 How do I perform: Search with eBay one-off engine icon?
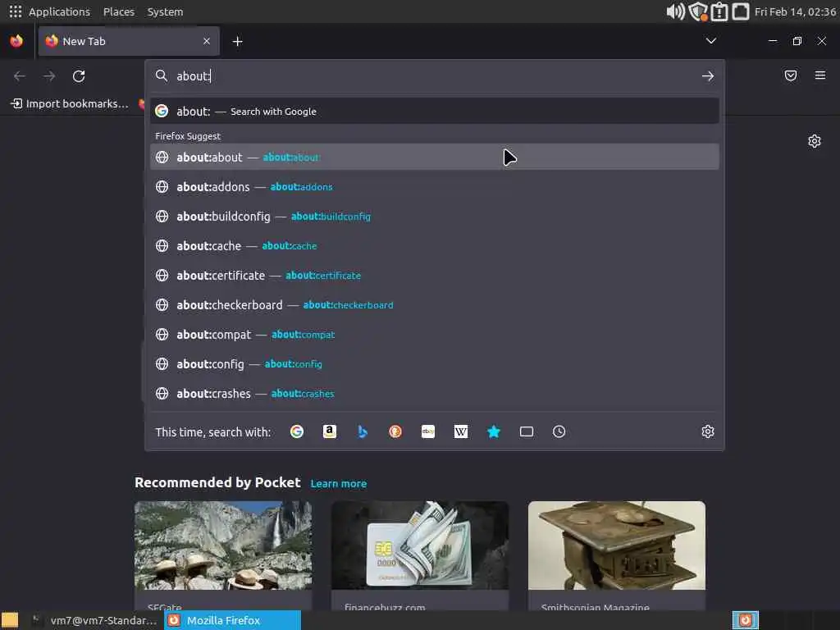click(x=428, y=431)
